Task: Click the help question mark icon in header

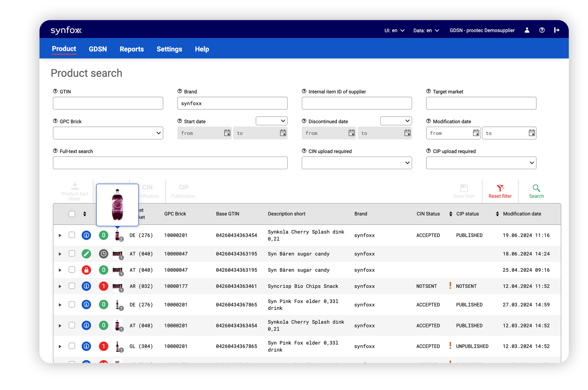Action: pyautogui.click(x=542, y=30)
